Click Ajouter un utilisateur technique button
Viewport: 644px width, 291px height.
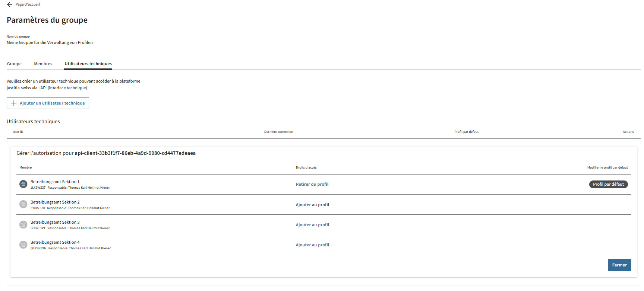click(48, 103)
